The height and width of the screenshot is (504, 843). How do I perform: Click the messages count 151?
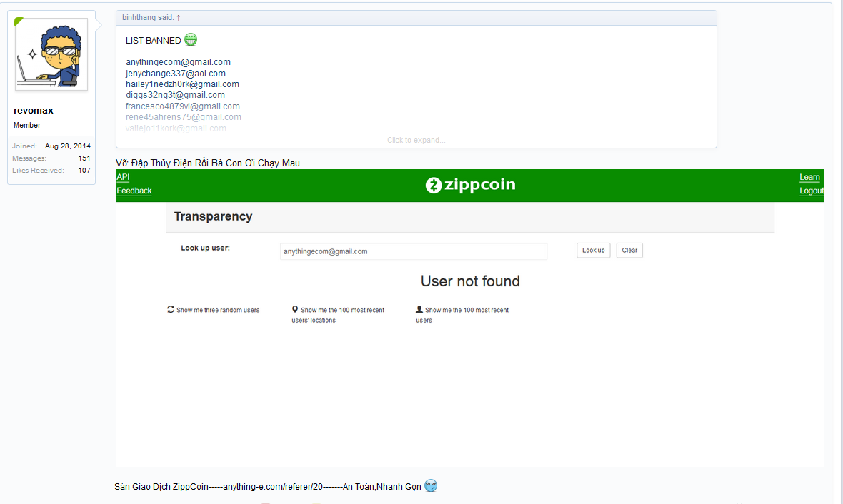click(x=84, y=158)
